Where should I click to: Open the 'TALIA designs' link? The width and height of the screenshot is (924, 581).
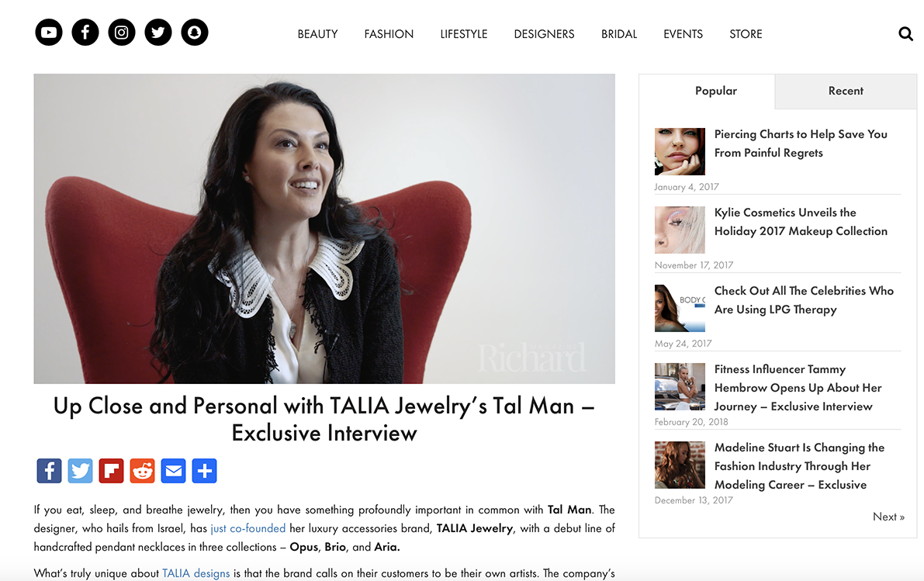click(196, 573)
